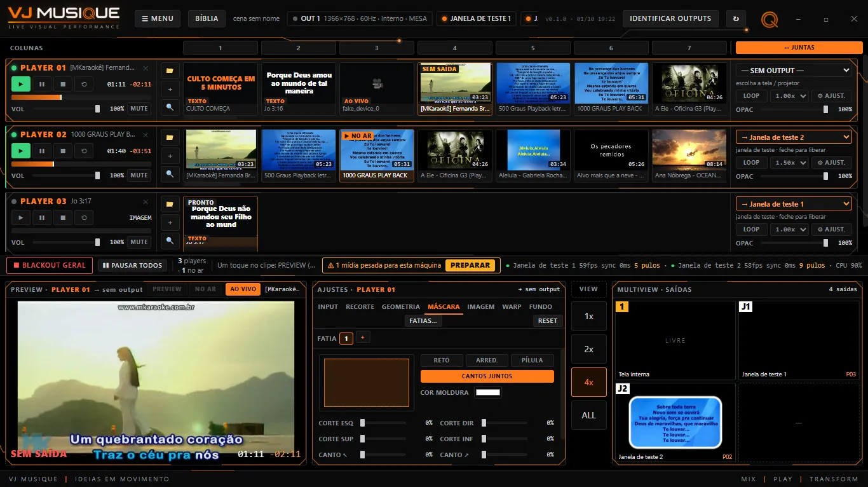Viewport: 868px width, 487px height.
Task: Click IDENTIFICAR OUTPUTS button
Action: [x=670, y=19]
